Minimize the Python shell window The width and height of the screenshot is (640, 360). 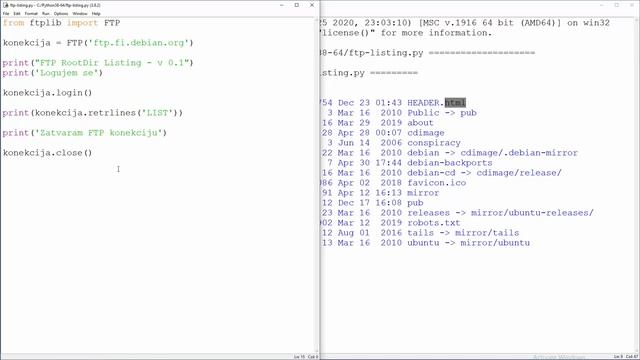602,5
